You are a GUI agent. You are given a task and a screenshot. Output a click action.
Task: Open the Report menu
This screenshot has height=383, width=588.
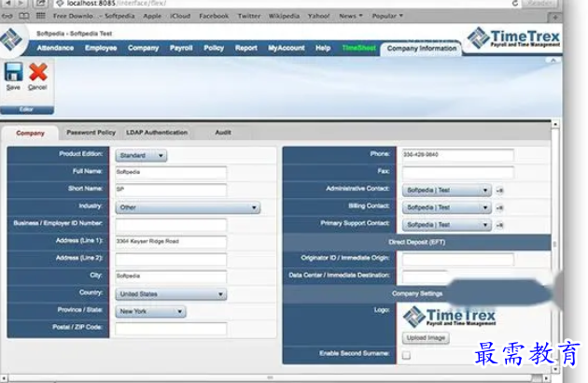pos(246,48)
